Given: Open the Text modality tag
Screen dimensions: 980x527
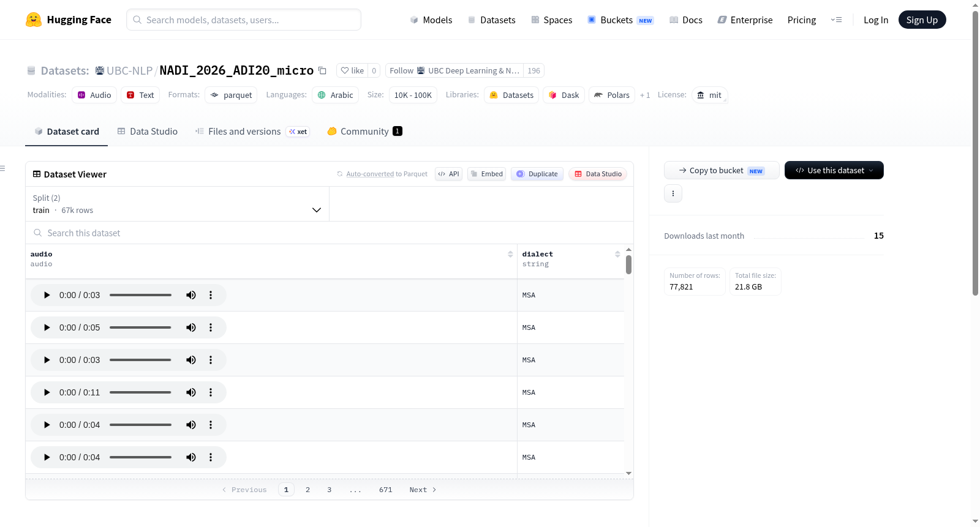Looking at the screenshot, I should coord(140,95).
